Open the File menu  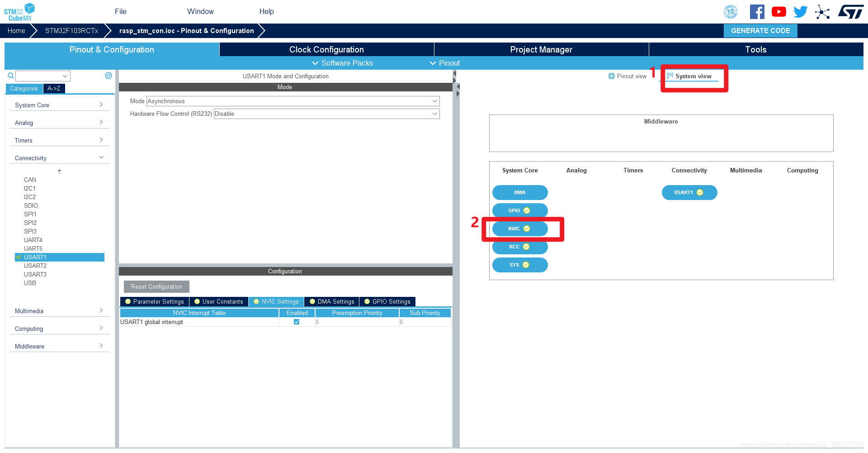[121, 11]
